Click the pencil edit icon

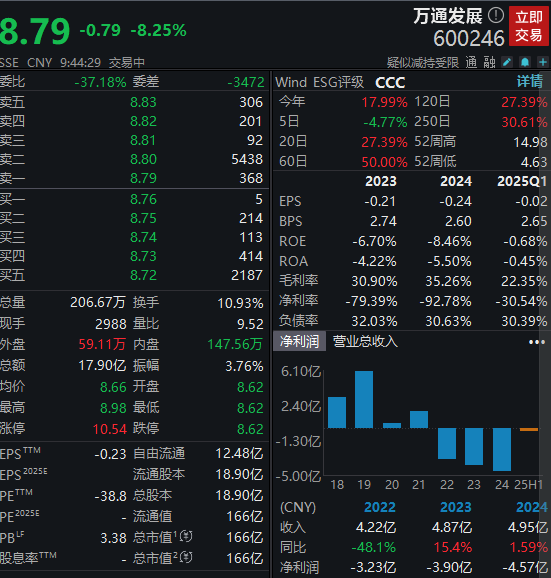click(508, 62)
